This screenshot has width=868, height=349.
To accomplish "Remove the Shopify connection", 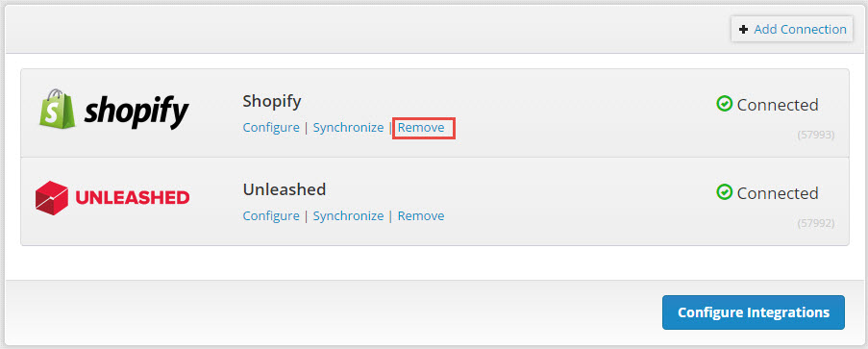I will click(x=421, y=128).
